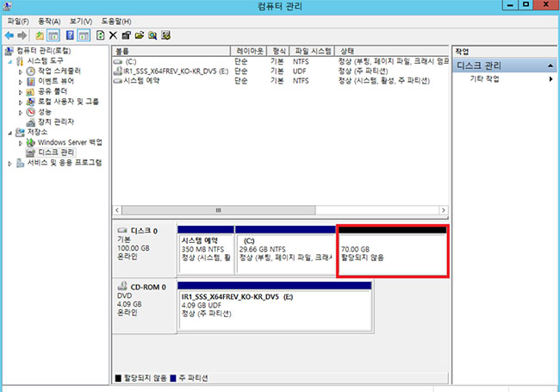Viewport: 560px width, 392px height.
Task: Click the 컴퓨터 관리 title bar app icon
Action: [7, 6]
